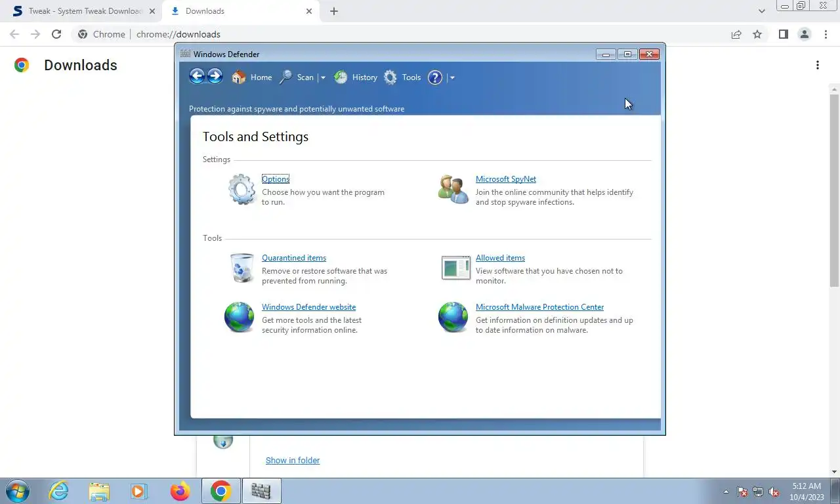Click the taskbar clock 5:12 AM
The width and height of the screenshot is (840, 504).
coord(807,486)
